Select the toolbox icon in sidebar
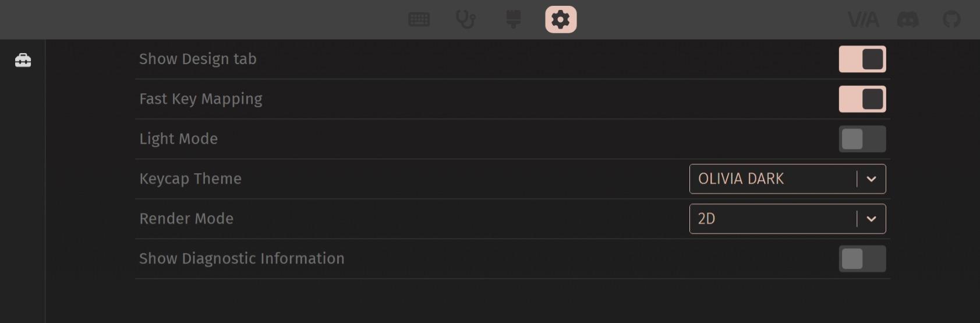This screenshot has height=323, width=980. pos(23,60)
